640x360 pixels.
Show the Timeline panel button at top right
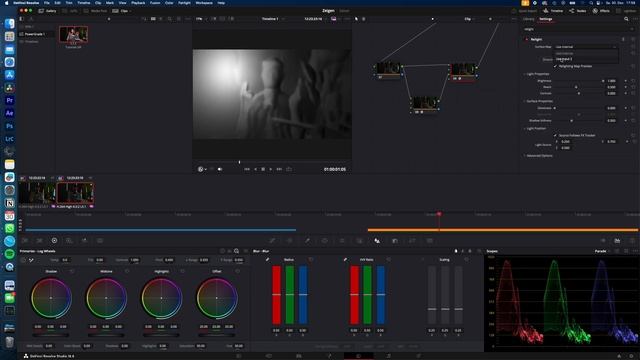pos(553,11)
